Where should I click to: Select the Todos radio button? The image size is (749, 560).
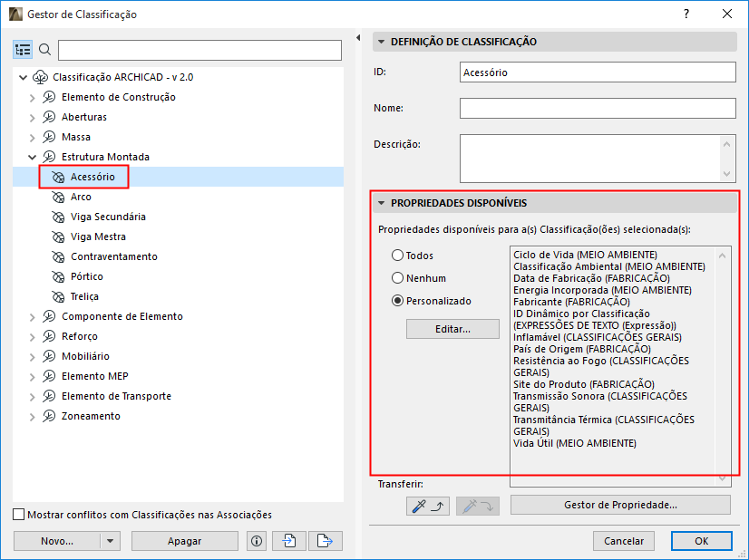click(397, 256)
